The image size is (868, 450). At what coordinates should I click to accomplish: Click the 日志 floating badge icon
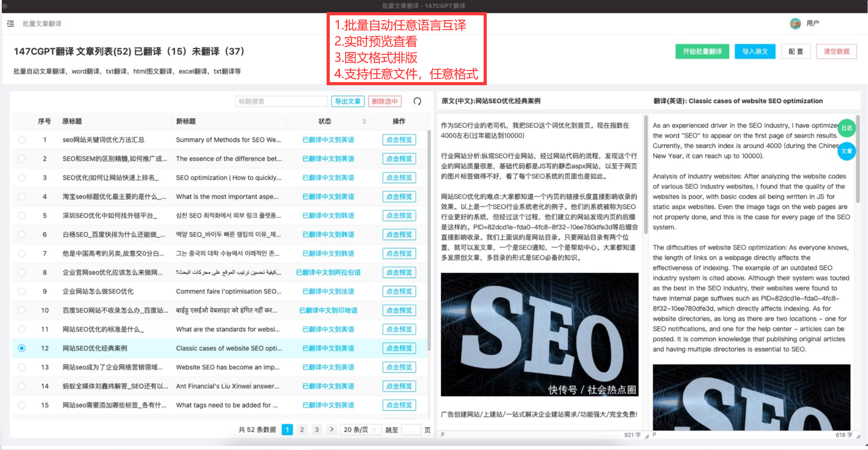[847, 128]
